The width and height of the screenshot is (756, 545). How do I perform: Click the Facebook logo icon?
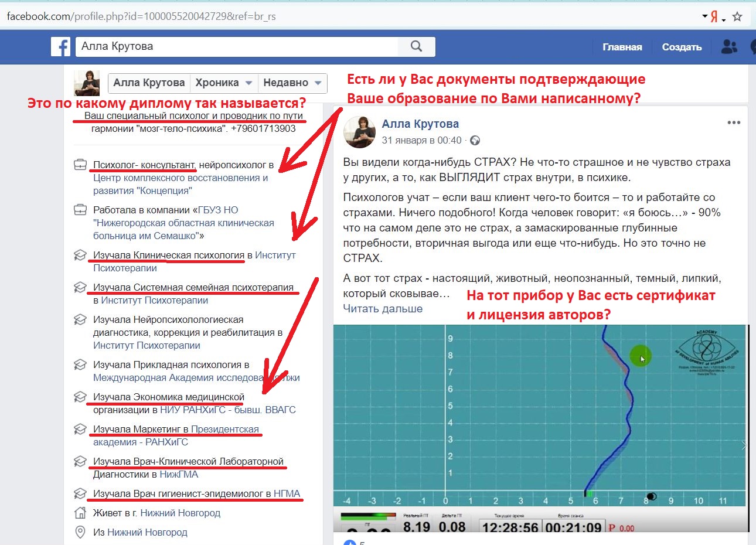point(60,47)
